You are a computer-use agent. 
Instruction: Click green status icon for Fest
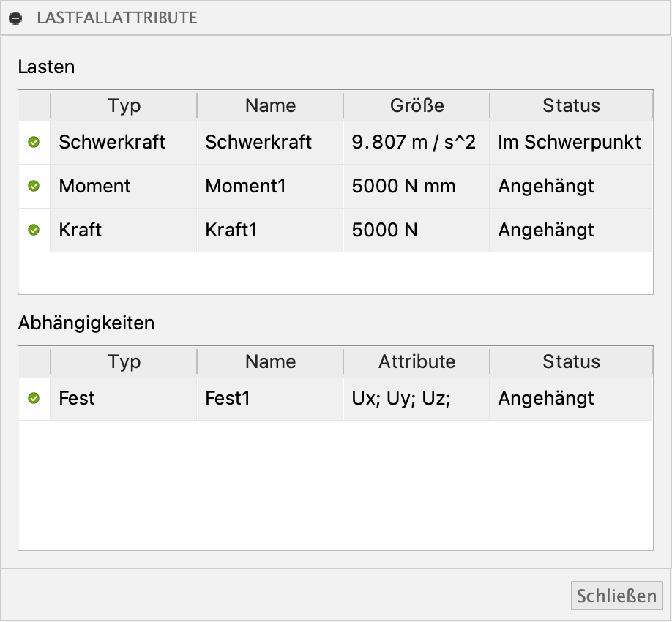pyautogui.click(x=34, y=398)
